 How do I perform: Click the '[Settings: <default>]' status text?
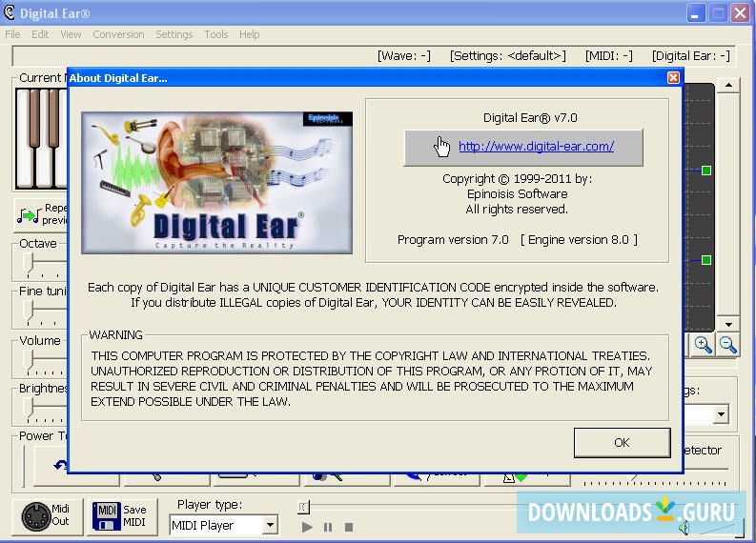[508, 56]
